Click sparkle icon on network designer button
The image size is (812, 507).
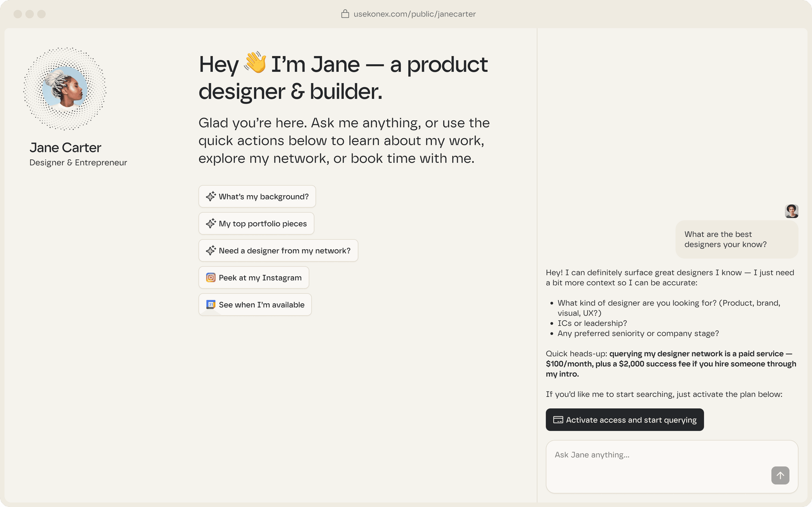(x=211, y=250)
